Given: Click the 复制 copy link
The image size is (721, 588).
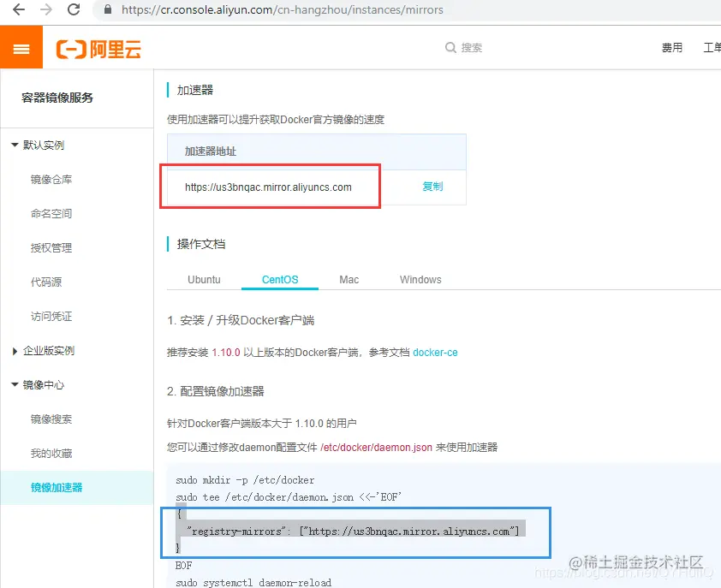Looking at the screenshot, I should coord(432,187).
